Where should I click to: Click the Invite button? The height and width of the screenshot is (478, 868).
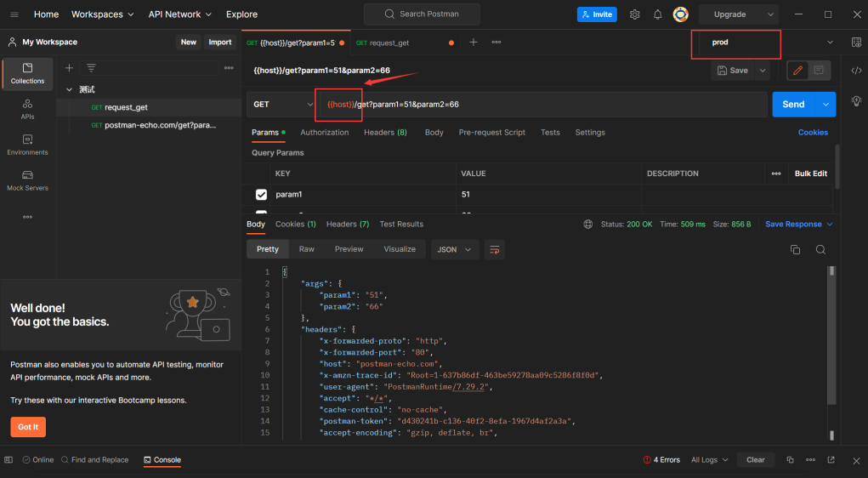(x=597, y=14)
